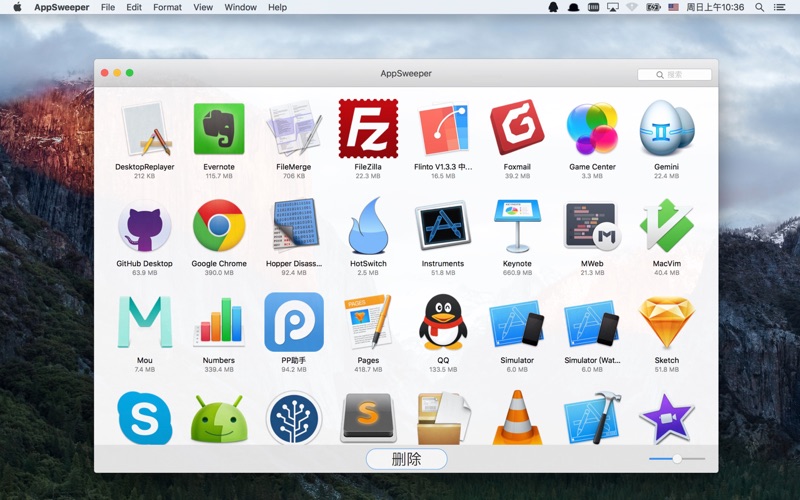This screenshot has width=800, height=500.
Task: Select the SourceTree app icon
Action: (294, 418)
